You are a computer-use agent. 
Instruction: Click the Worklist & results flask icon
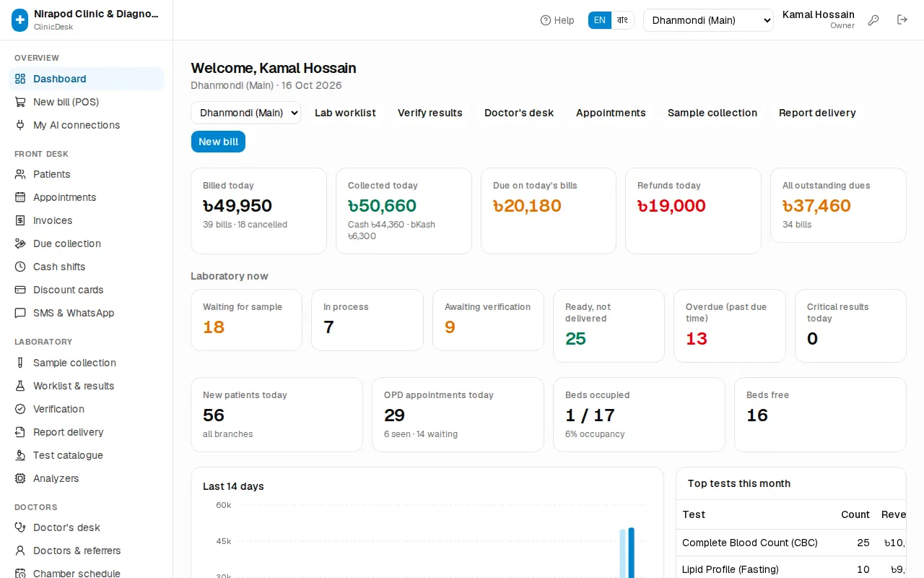point(20,386)
